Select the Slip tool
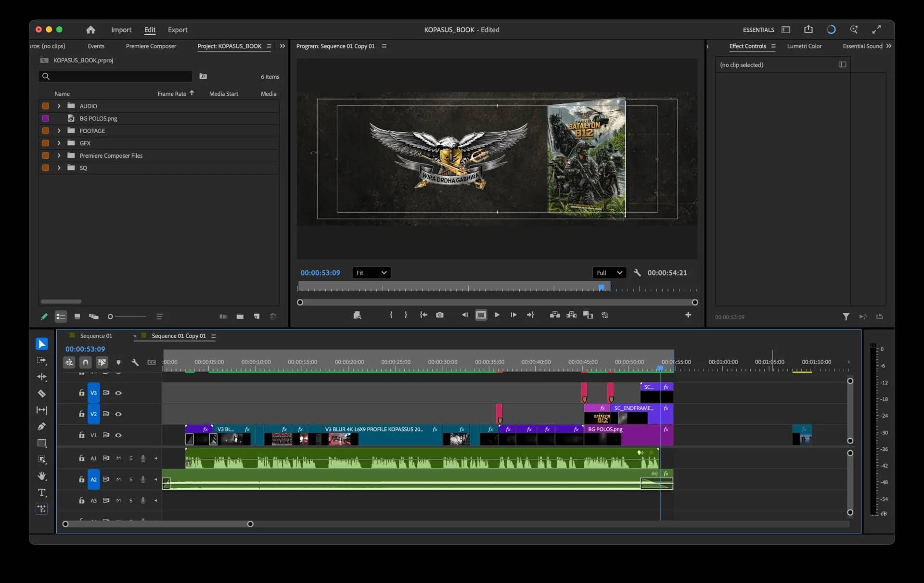Viewport: 924px width, 583px height. [42, 410]
